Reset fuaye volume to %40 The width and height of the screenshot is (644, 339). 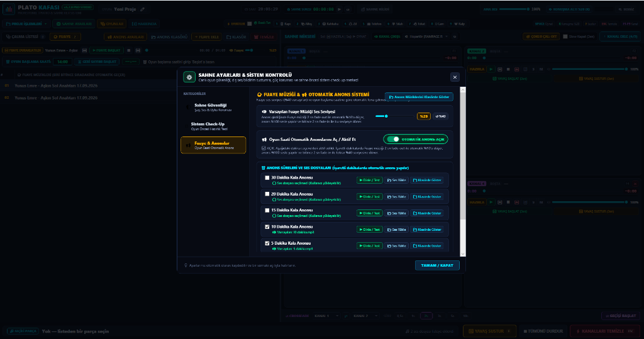[440, 116]
